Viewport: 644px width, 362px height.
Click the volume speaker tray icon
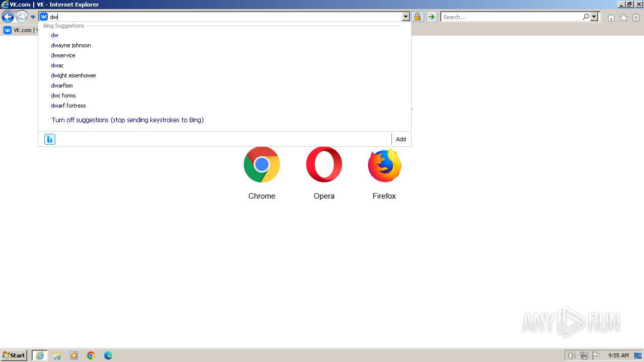[572, 355]
